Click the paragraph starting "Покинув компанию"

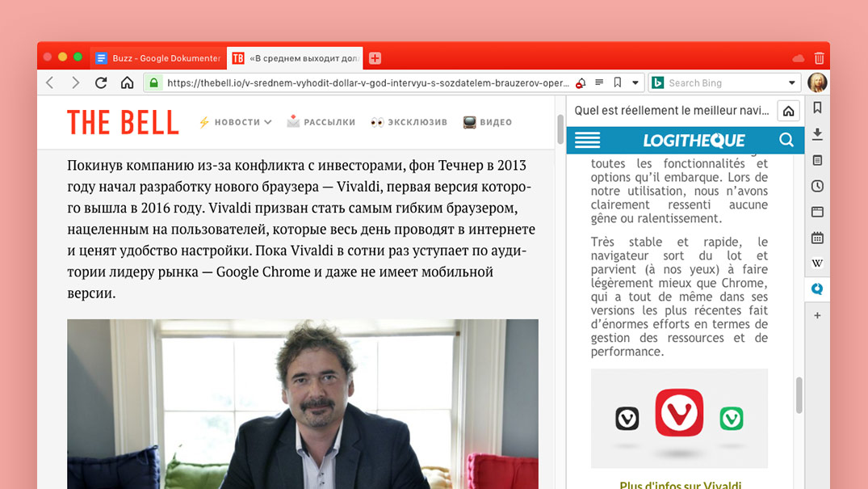point(301,229)
